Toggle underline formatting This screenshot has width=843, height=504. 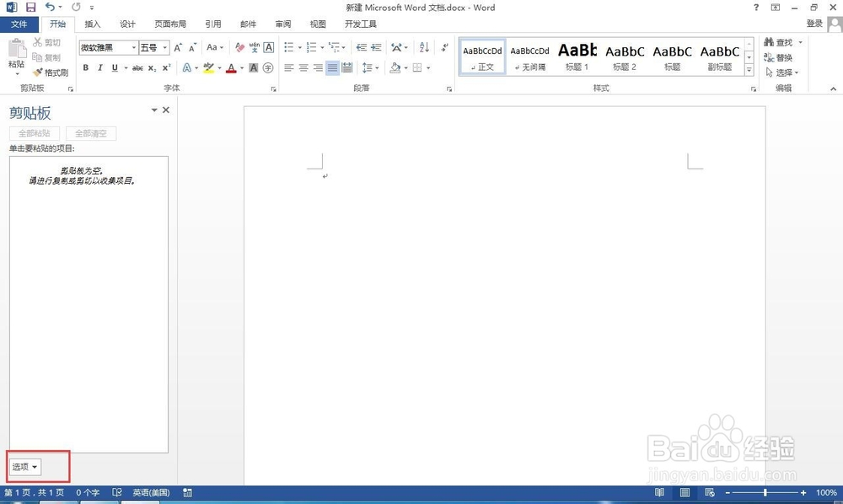click(115, 67)
